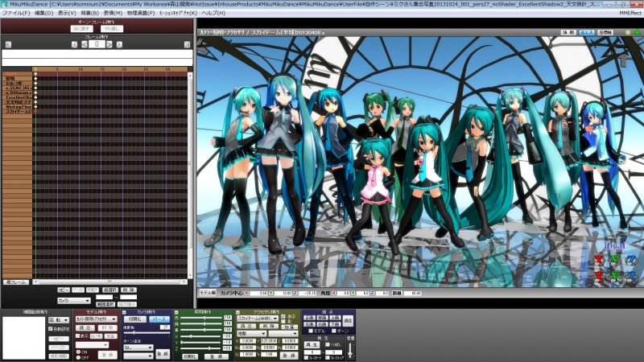The image size is (644, 362).
Task: Toggle くり返し repeat checkbox
Action: click(x=327, y=345)
